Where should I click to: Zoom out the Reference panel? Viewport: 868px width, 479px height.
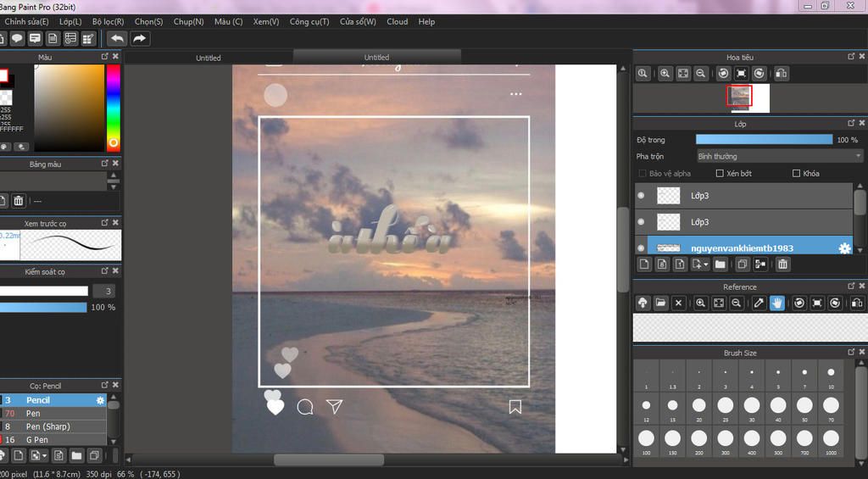click(737, 303)
